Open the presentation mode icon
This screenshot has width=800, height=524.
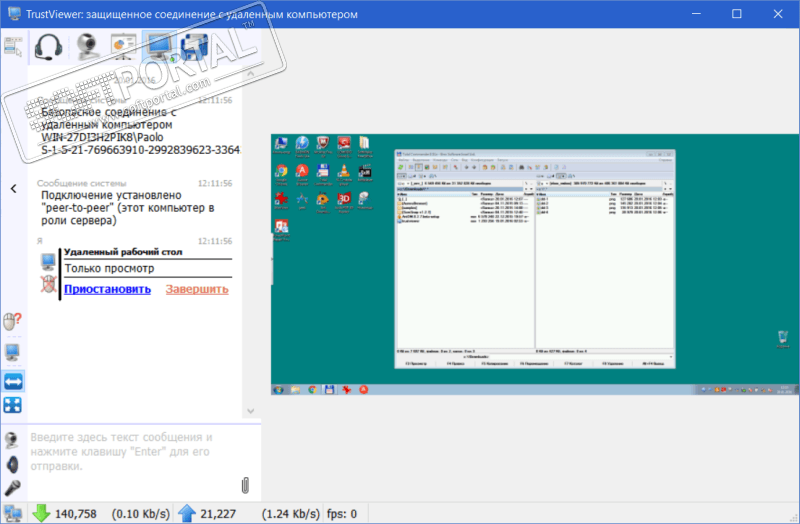pos(124,47)
